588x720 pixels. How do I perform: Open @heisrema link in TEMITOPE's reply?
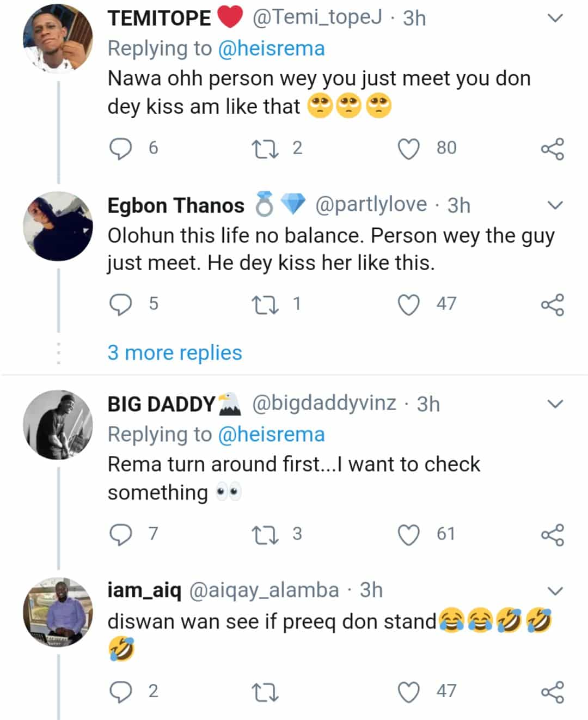coord(271,48)
